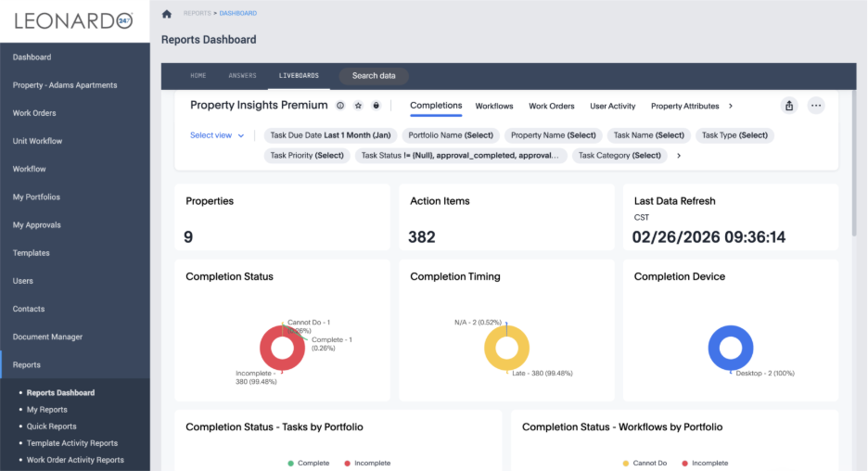Viewport: 868px width, 471px height.
Task: Click the home icon in breadcrumb
Action: tap(167, 14)
